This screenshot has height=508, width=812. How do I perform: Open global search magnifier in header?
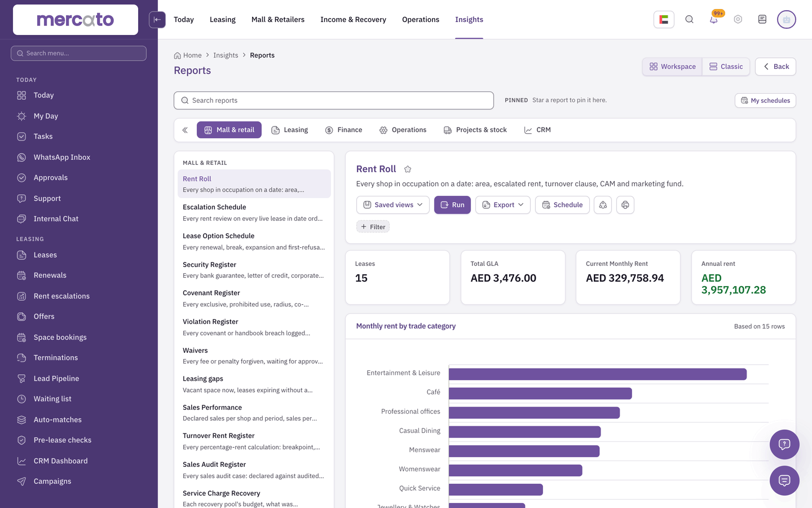click(x=689, y=20)
